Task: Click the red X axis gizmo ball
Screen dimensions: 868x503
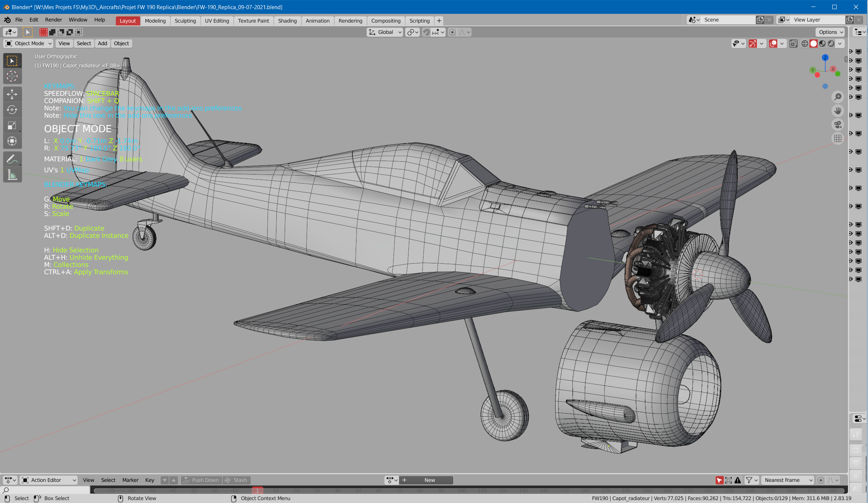Action: click(x=833, y=69)
